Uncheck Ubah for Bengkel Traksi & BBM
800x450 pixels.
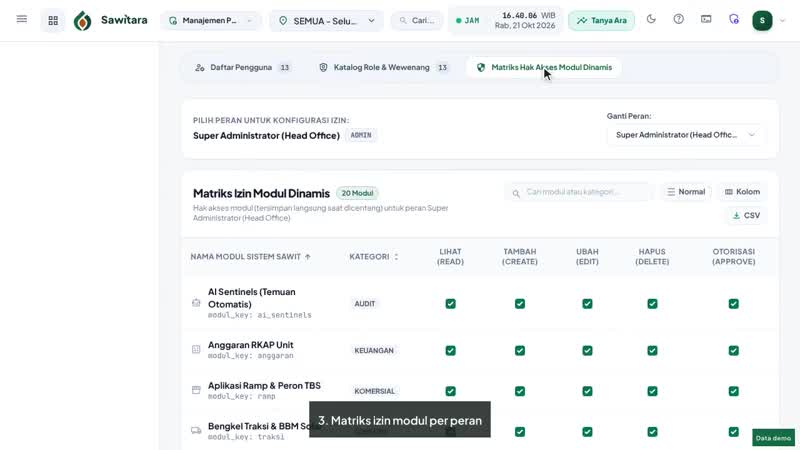pos(587,432)
